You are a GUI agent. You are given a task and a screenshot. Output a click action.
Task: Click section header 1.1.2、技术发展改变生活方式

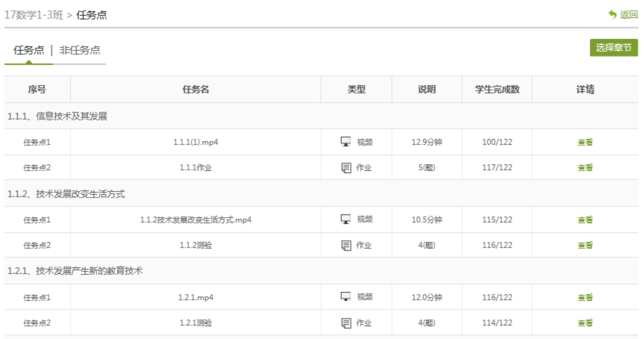tap(66, 194)
